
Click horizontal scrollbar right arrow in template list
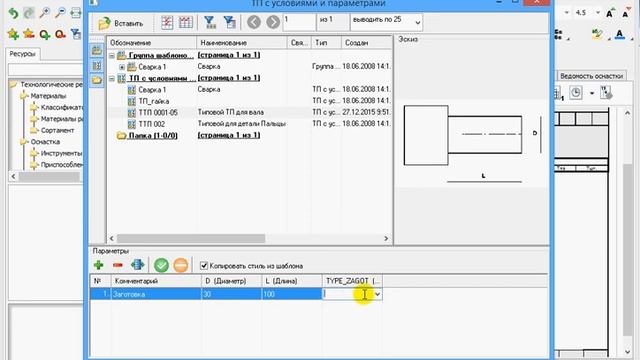(386, 238)
